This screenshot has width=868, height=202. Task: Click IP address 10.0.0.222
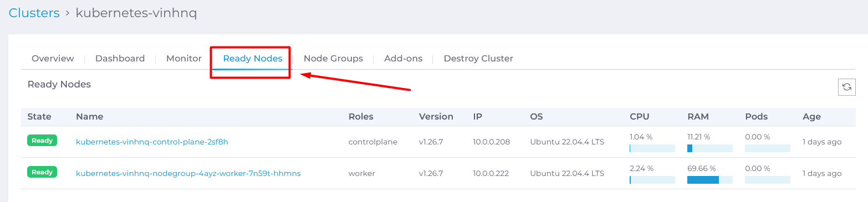pyautogui.click(x=491, y=173)
